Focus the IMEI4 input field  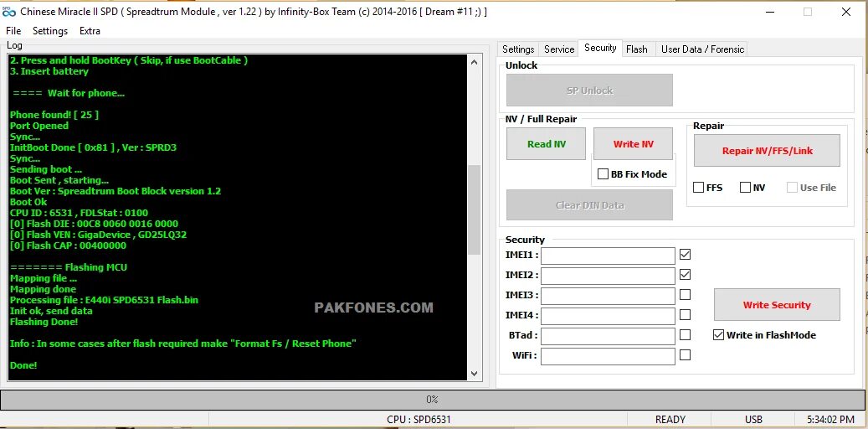(608, 316)
